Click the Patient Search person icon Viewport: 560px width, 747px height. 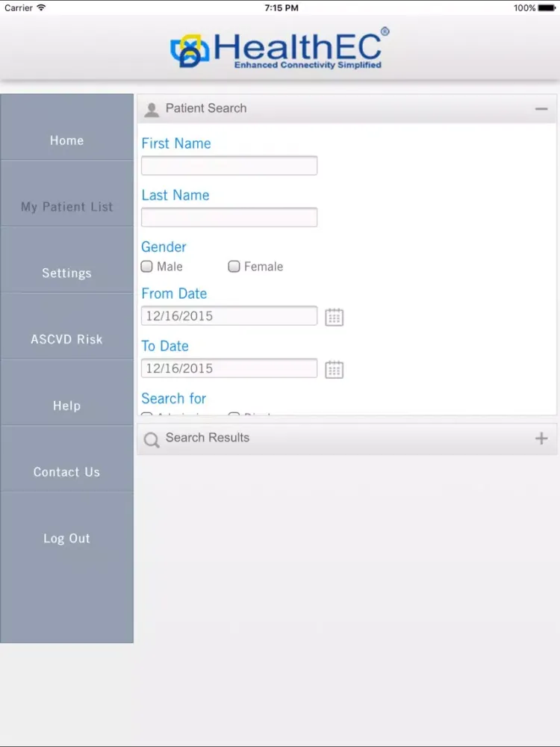tap(152, 110)
